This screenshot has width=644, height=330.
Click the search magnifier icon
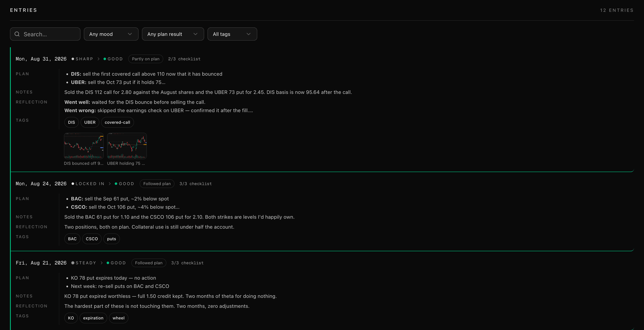point(17,34)
